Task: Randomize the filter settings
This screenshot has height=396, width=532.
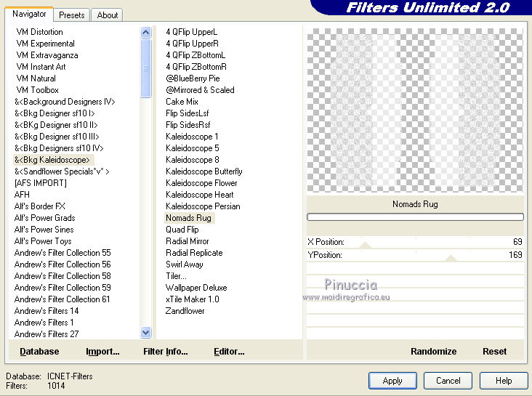Action: 433,351
